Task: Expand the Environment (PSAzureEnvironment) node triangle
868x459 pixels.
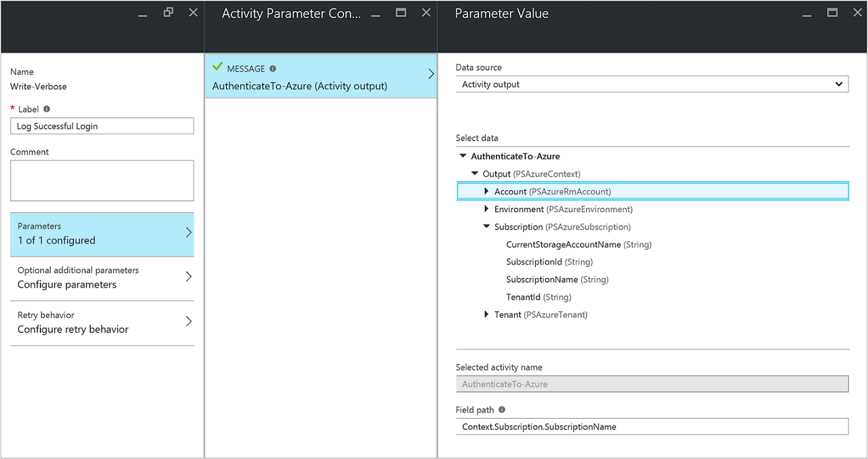Action: 487,209
